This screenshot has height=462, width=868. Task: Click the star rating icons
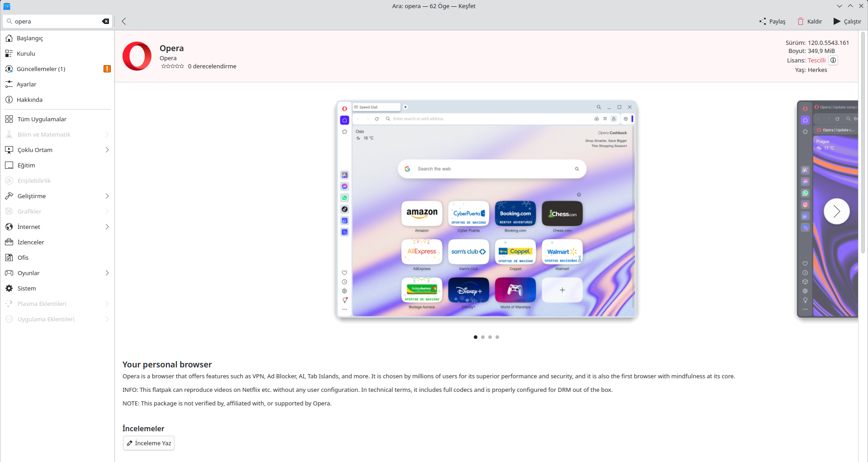tap(173, 67)
